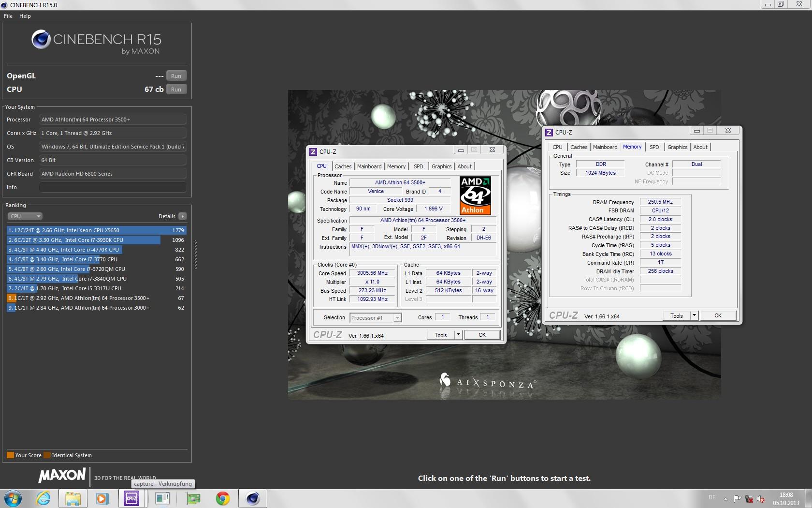Image resolution: width=812 pixels, height=508 pixels.
Task: Switch to SPD tab in CPU-Z CPU window
Action: point(419,166)
